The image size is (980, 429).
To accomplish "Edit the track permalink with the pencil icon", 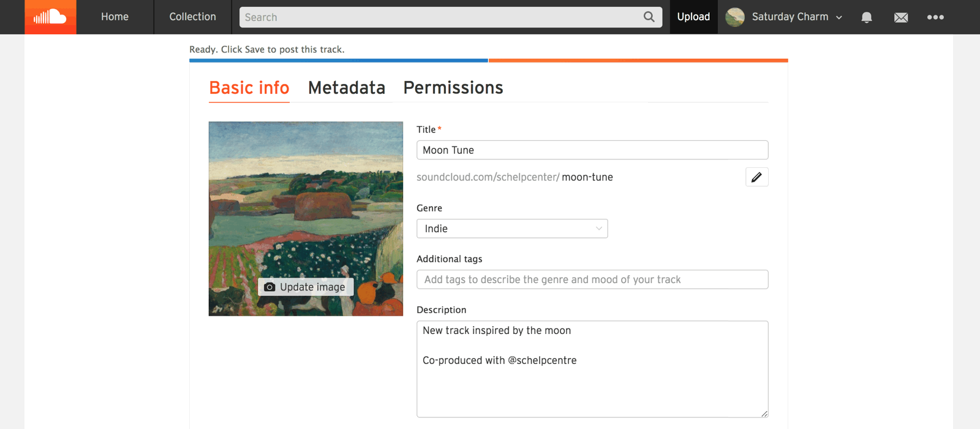I will point(757,177).
